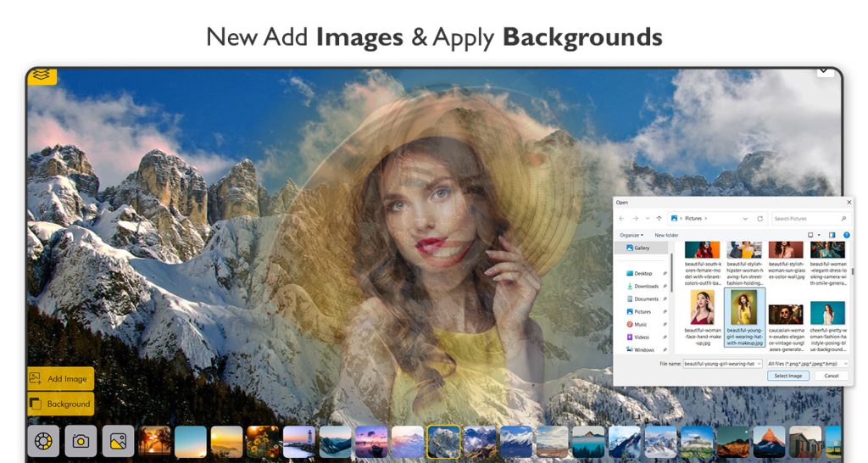Click the color wheel settings icon
Viewport: 868px width, 463px height.
pos(43,441)
